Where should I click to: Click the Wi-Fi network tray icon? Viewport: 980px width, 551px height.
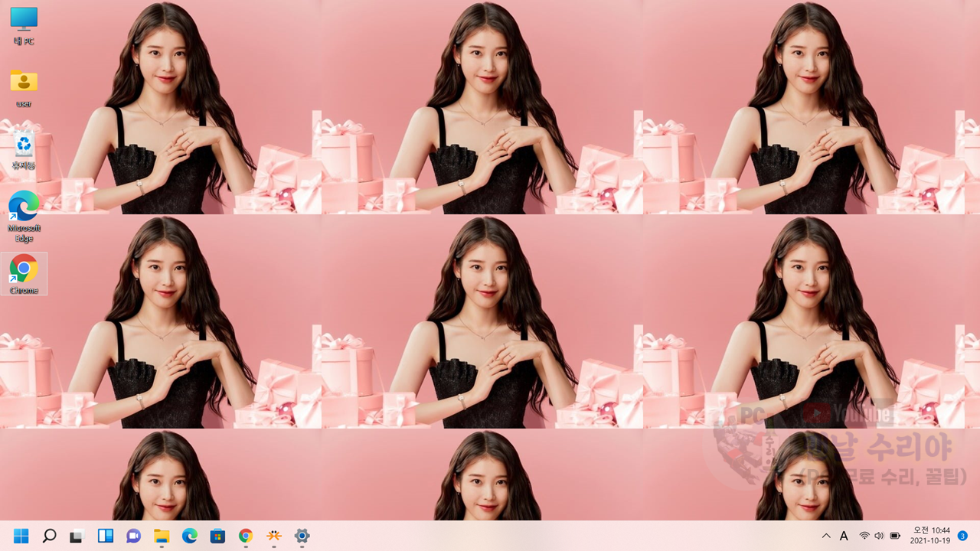864,536
